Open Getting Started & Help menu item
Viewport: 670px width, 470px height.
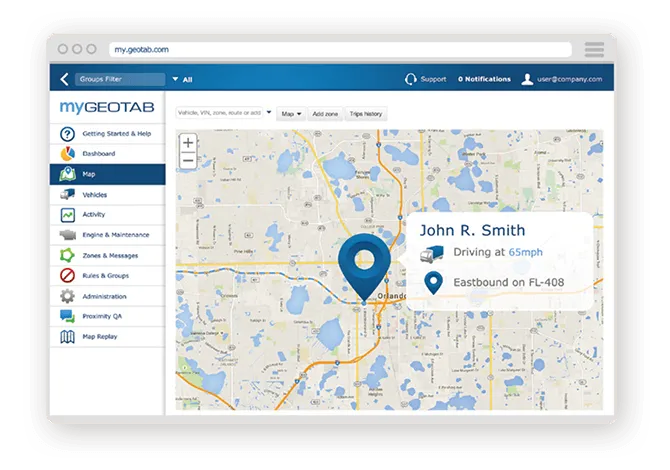108,134
